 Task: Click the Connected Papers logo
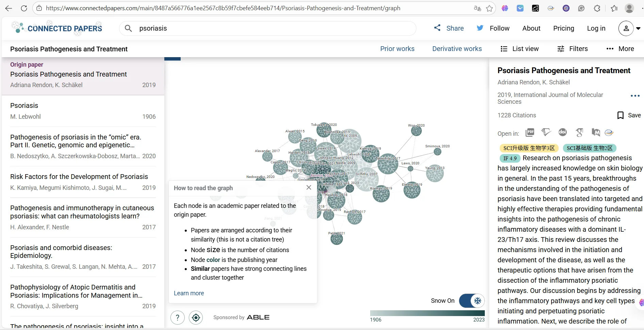point(56,28)
